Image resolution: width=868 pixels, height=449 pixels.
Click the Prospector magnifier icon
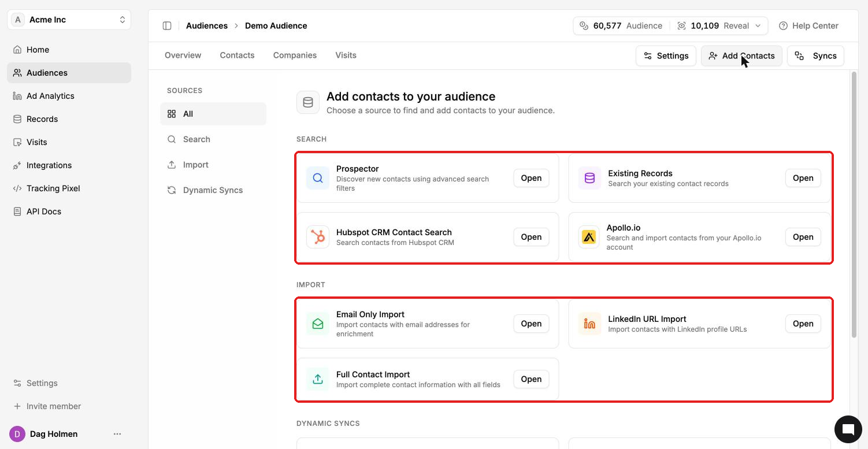(318, 178)
